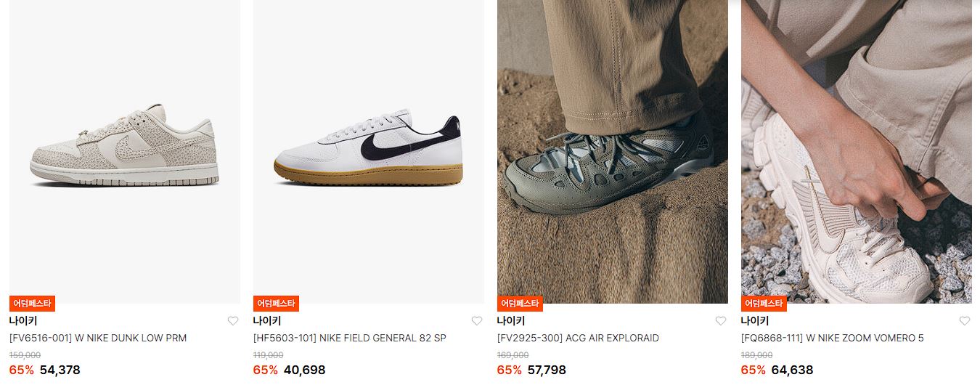The image size is (980, 385).
Task: Click 어텀페스타 badge under the Dunk Low
Action: [32, 304]
